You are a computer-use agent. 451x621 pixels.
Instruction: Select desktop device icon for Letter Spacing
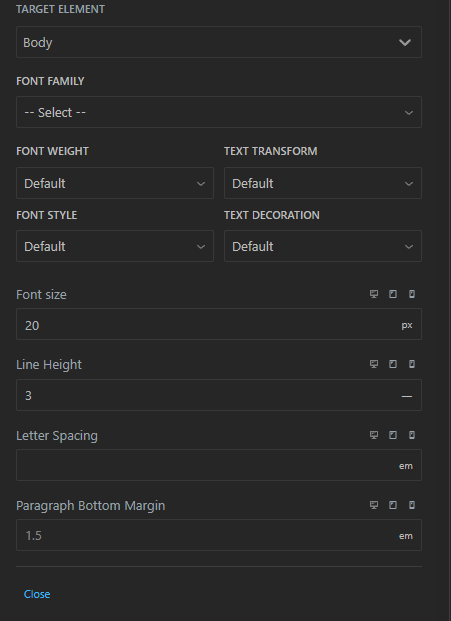374,435
